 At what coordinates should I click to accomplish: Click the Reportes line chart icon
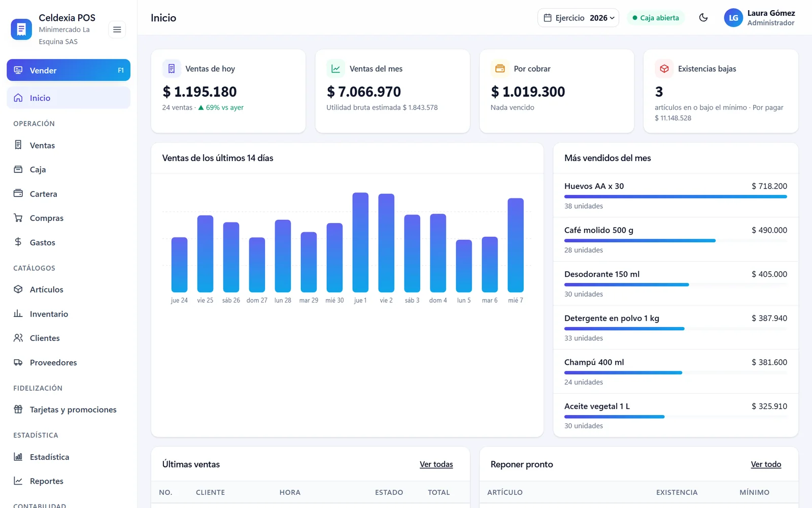pos(18,481)
